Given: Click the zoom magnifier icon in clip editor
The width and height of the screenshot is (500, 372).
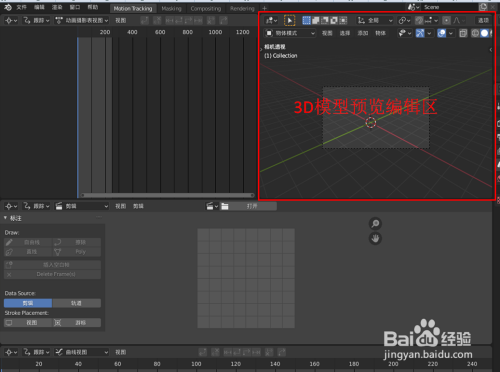Looking at the screenshot, I should point(375,224).
